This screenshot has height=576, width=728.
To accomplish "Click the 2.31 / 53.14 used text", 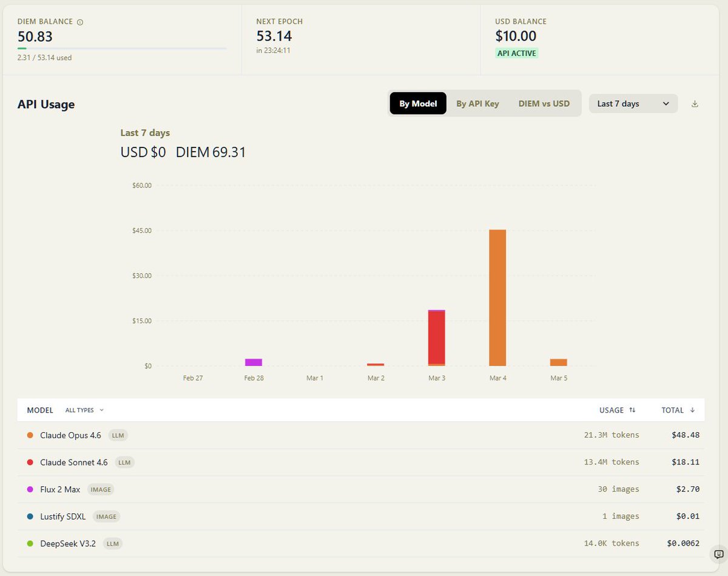I will 45,58.
